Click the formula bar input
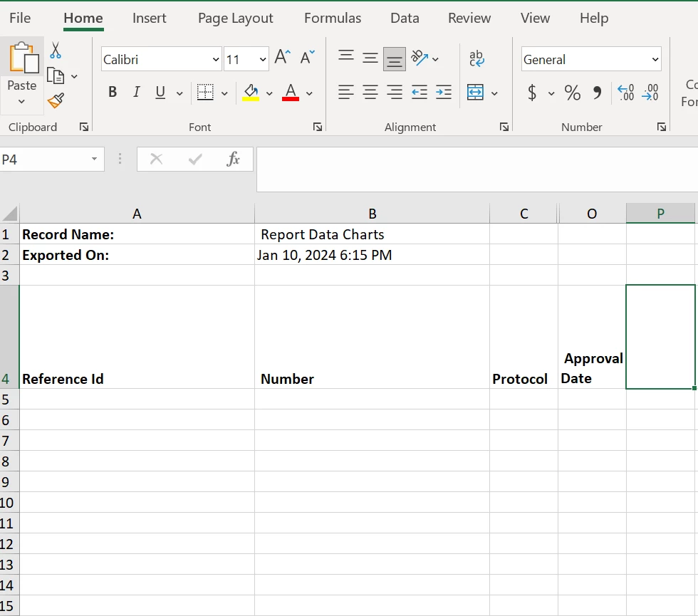The width and height of the screenshot is (698, 616). (477, 169)
